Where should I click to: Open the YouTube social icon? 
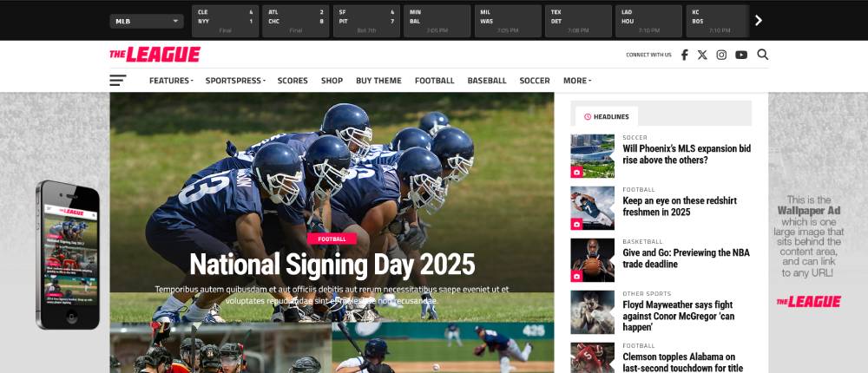[741, 55]
